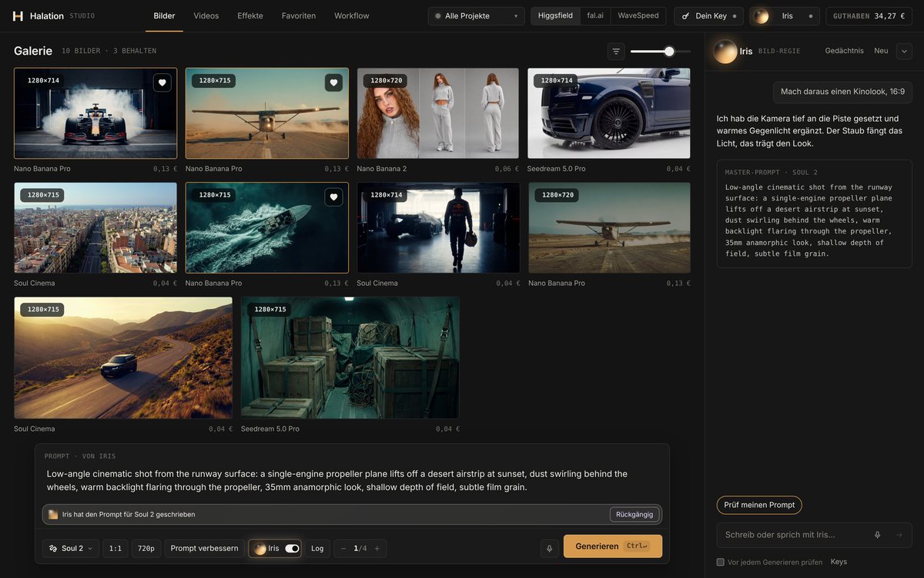Enable 'Vor jedem Generieren prüfen' checkbox
The height and width of the screenshot is (578, 924).
click(x=721, y=563)
